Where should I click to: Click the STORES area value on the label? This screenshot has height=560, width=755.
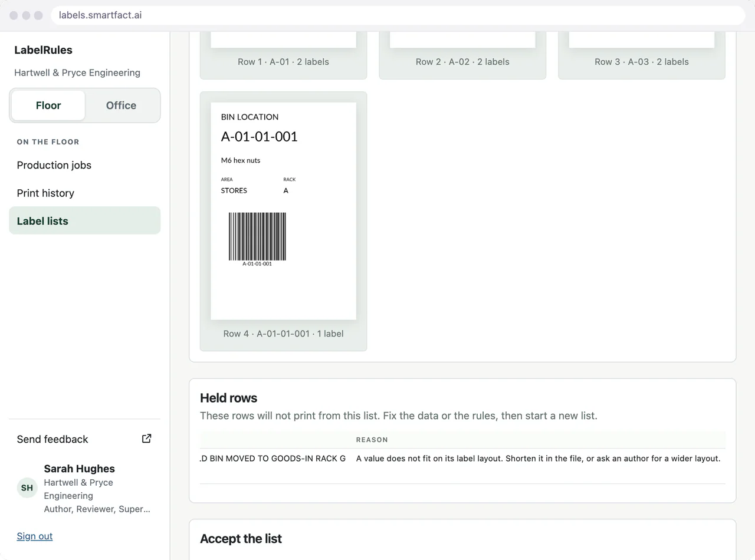click(234, 190)
